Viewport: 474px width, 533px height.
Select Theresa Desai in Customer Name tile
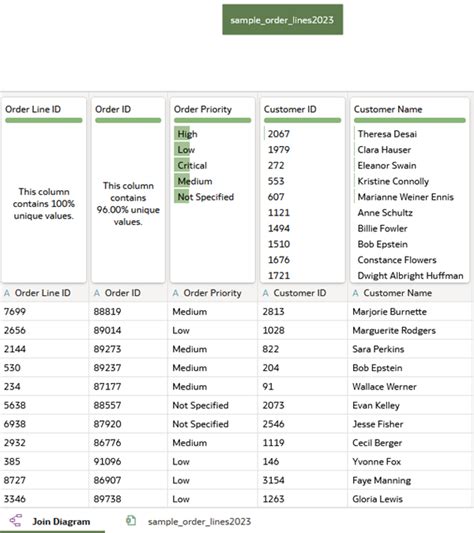[387, 134]
